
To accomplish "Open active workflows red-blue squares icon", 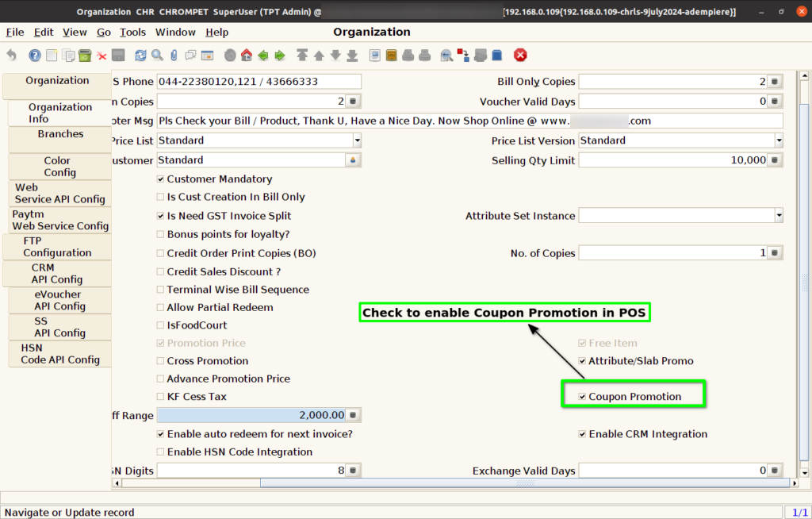I will click(x=463, y=55).
